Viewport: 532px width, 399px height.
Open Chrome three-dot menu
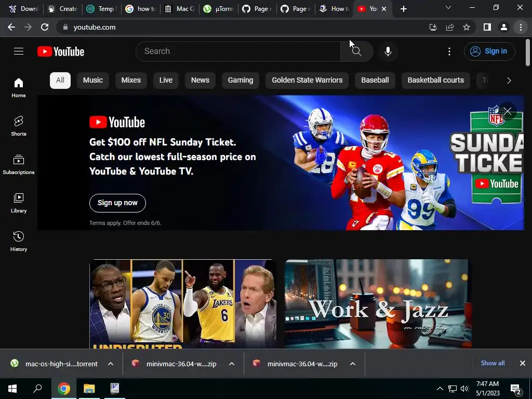(521, 27)
